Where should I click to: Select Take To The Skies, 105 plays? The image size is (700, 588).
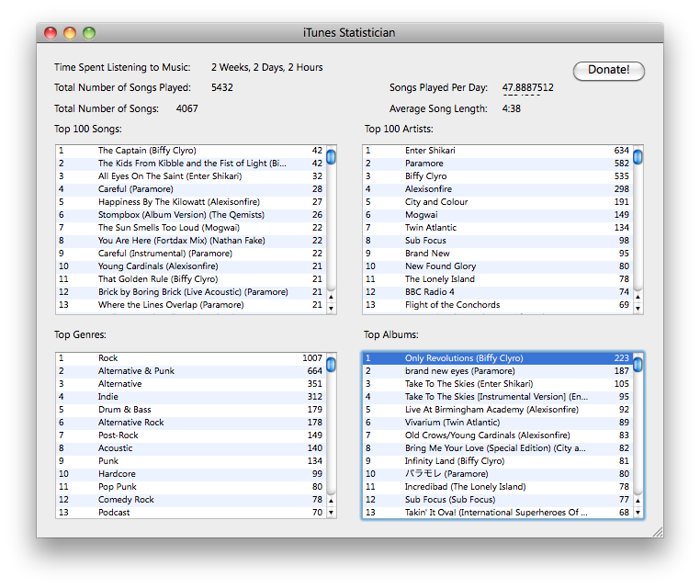(498, 384)
